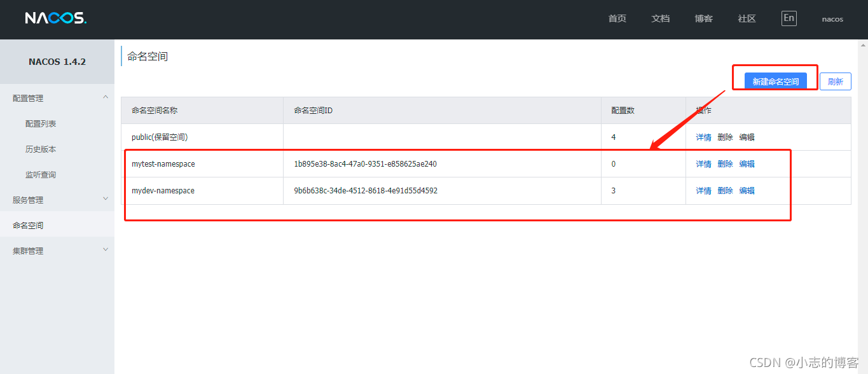Viewport: 868px width, 374px height.
Task: Click config count 4 for public
Action: pos(614,137)
